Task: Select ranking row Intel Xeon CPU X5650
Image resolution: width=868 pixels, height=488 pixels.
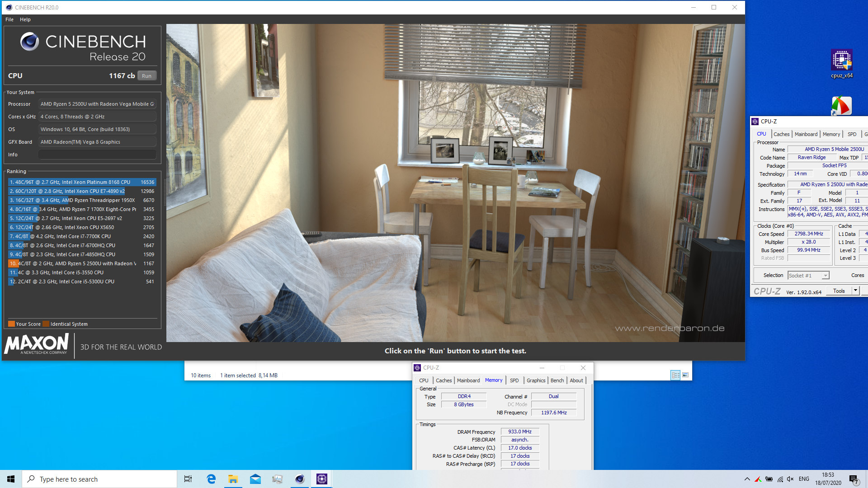Action: (82, 227)
